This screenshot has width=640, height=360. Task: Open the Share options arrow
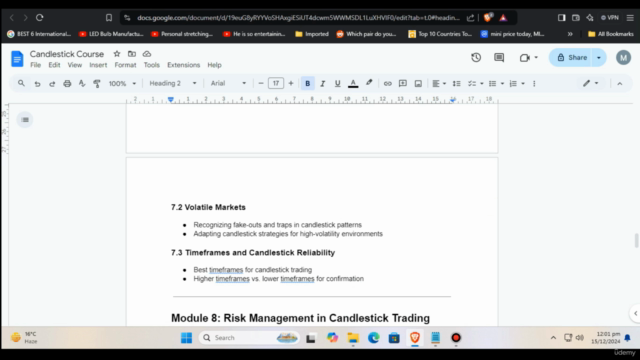[599, 58]
